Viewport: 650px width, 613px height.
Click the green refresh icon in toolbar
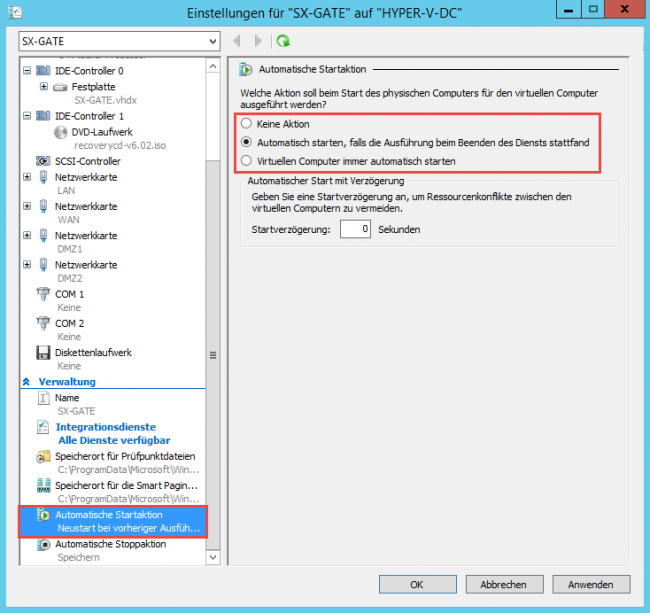point(284,41)
